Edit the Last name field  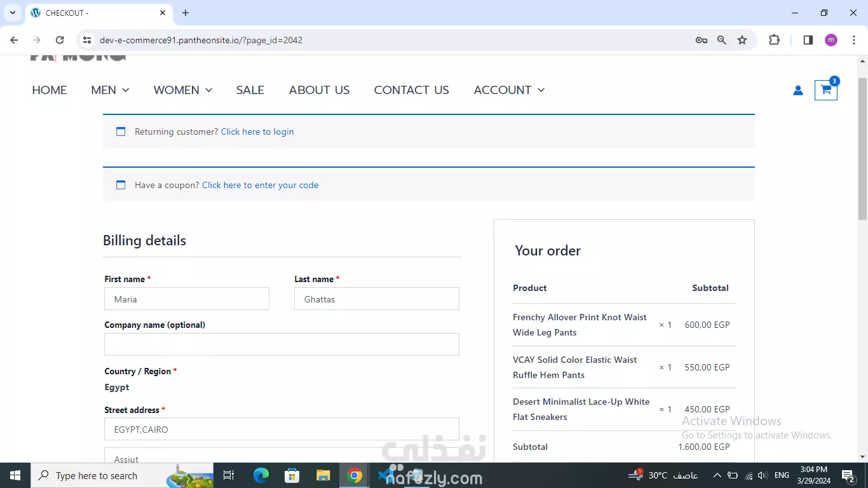(x=377, y=299)
